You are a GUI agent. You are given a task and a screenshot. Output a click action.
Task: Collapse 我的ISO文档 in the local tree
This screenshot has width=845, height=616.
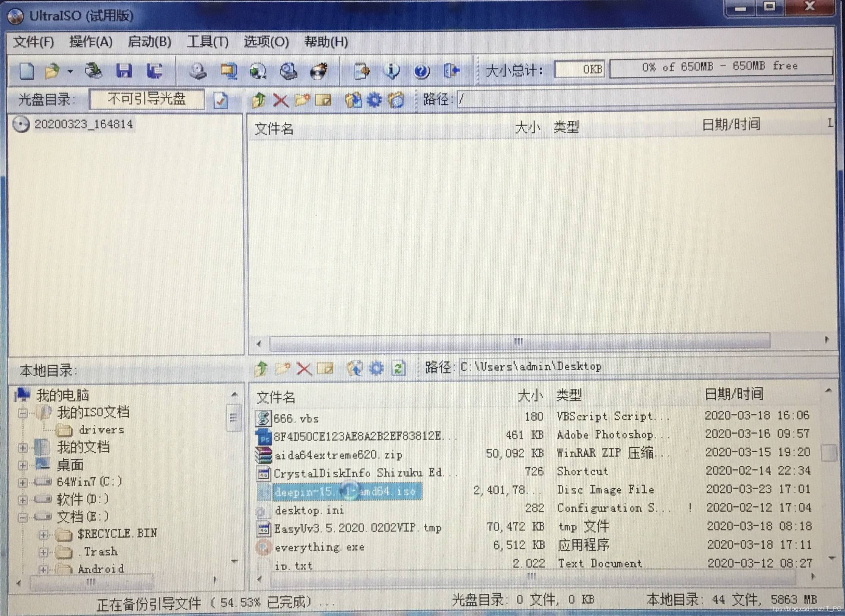(x=23, y=413)
